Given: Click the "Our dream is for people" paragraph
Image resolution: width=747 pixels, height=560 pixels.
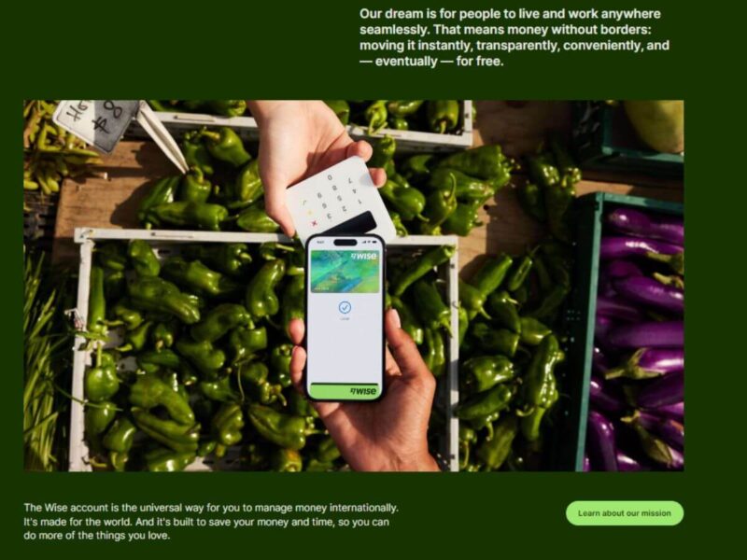Looking at the screenshot, I should point(514,37).
